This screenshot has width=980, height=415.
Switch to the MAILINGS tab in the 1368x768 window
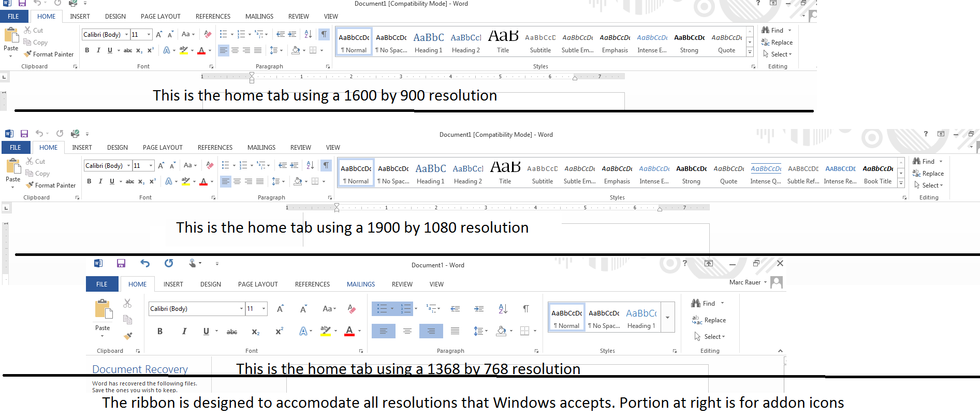[361, 284]
